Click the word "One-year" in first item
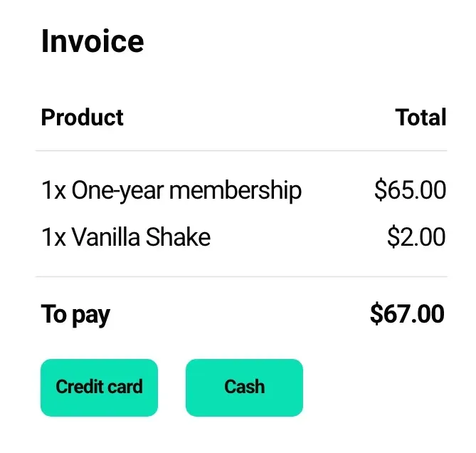The width and height of the screenshot is (476, 453). 117,191
